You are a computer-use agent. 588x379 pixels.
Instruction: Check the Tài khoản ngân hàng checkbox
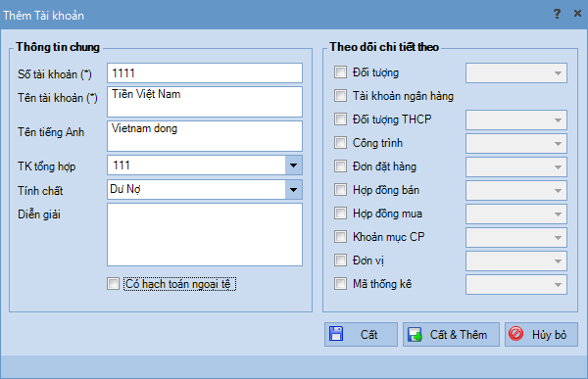pos(340,96)
